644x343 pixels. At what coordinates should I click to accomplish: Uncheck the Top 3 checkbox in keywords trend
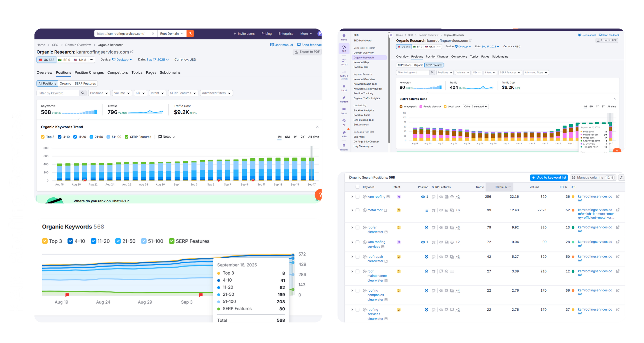point(43,137)
